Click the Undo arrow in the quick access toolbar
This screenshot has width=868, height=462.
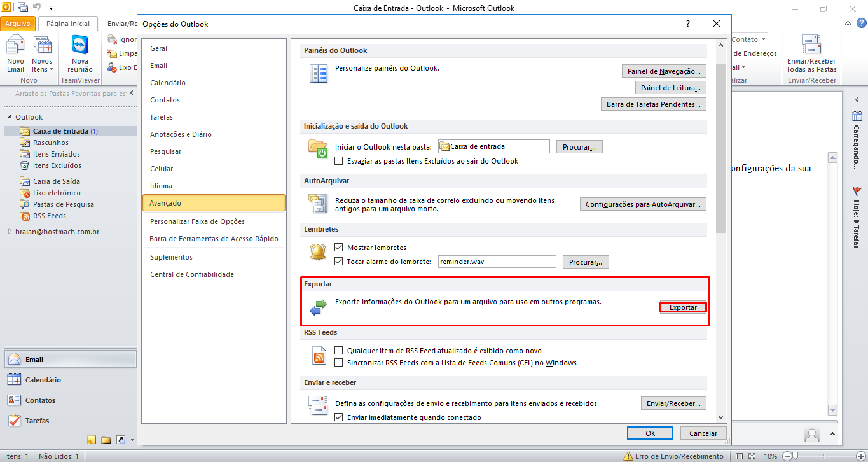click(x=37, y=8)
